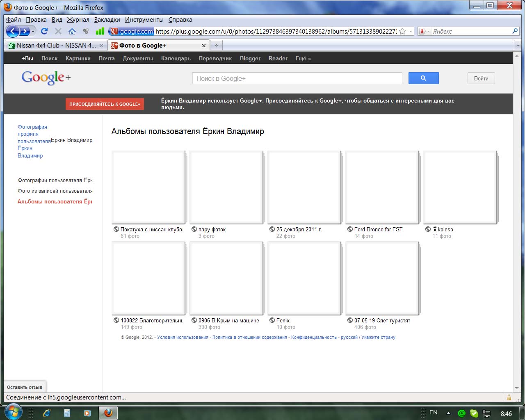The height and width of the screenshot is (420, 525).
Task: Open Условия использования footer link
Action: tap(183, 337)
